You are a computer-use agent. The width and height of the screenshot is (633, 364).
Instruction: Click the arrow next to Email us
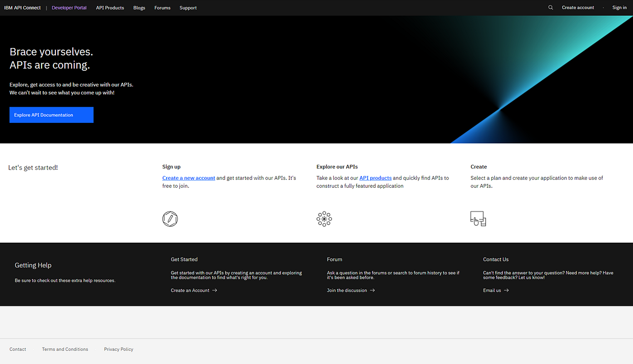(x=505, y=290)
